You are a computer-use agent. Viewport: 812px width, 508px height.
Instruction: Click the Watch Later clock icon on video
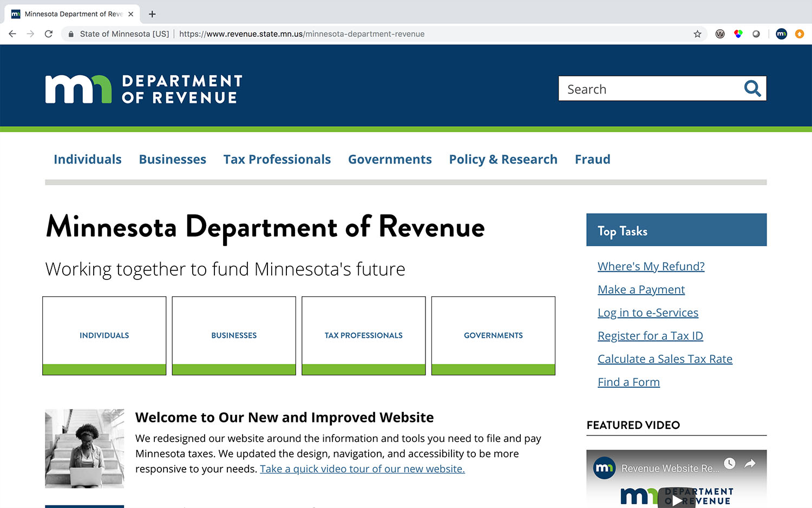[x=730, y=464]
